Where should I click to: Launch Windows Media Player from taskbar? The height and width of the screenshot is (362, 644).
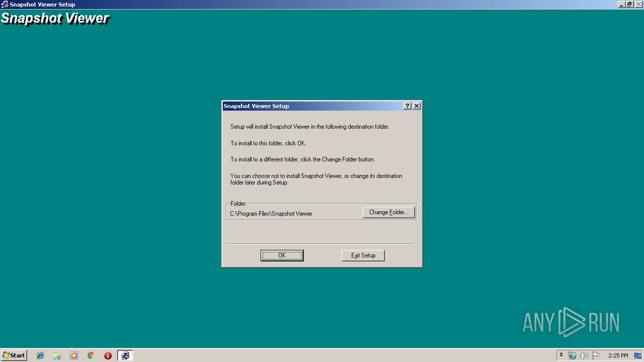coord(74,355)
